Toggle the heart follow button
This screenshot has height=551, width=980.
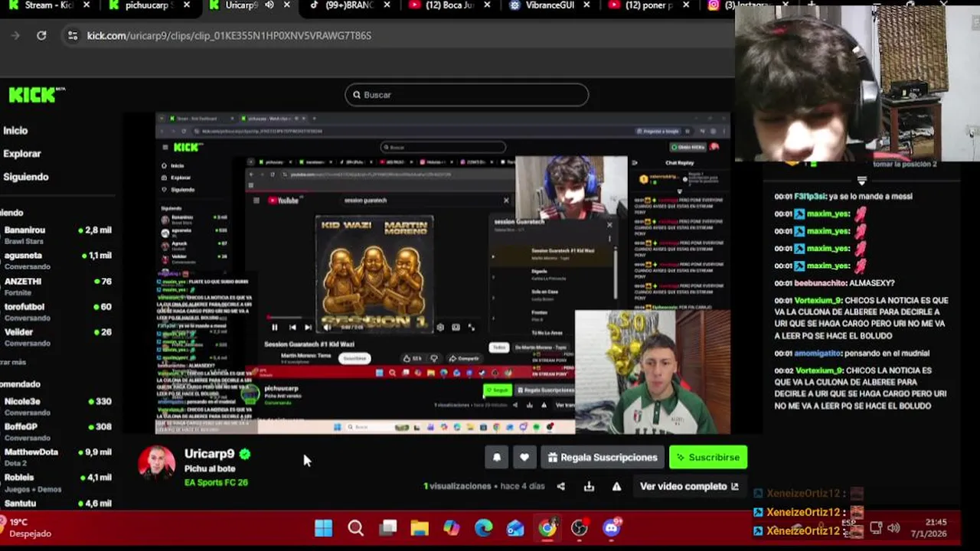[x=524, y=458]
